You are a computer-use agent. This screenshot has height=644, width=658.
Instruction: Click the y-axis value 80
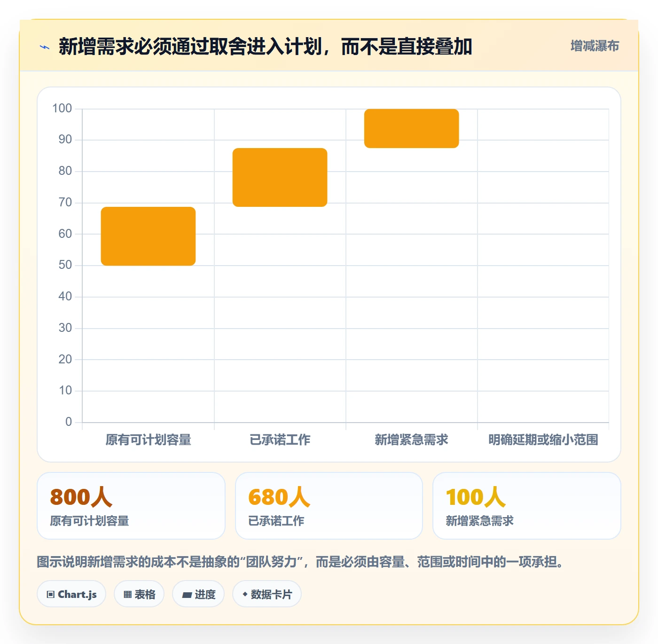[65, 171]
